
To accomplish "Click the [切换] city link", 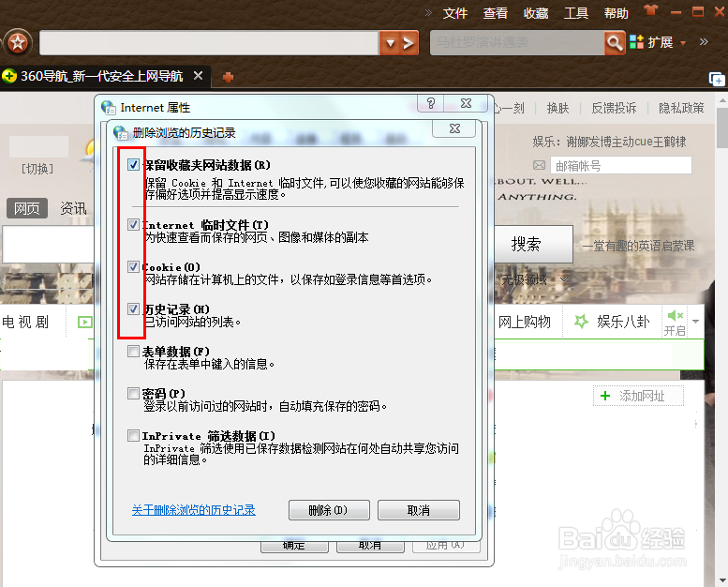I will (x=37, y=169).
